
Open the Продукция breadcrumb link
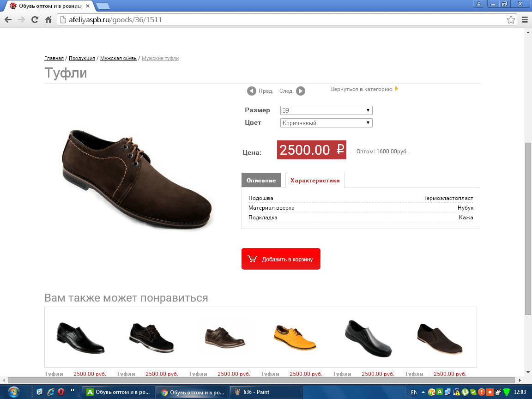82,58
